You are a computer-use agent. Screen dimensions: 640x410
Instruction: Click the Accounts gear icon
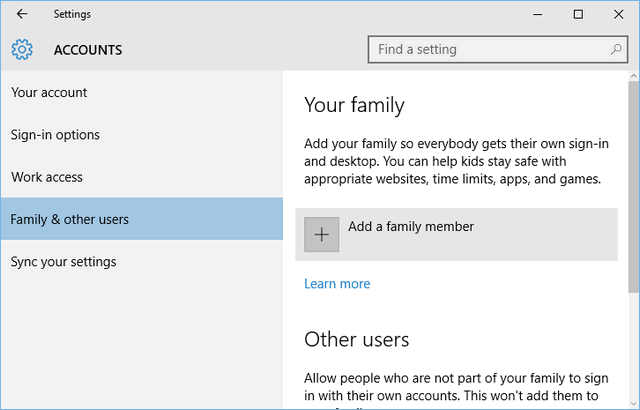tap(22, 50)
